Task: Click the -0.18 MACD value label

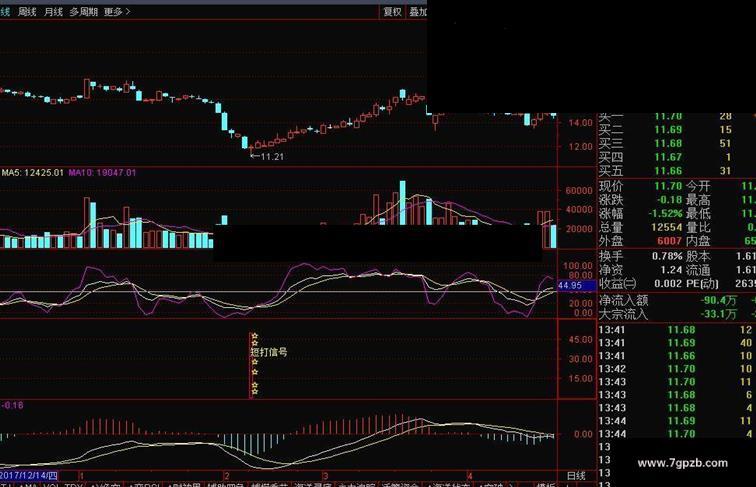Action: tap(12, 405)
